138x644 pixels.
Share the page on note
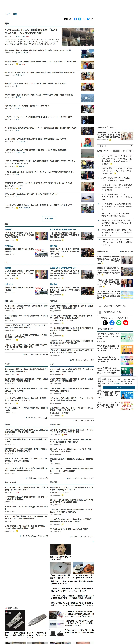pyautogui.click(x=92, y=19)
